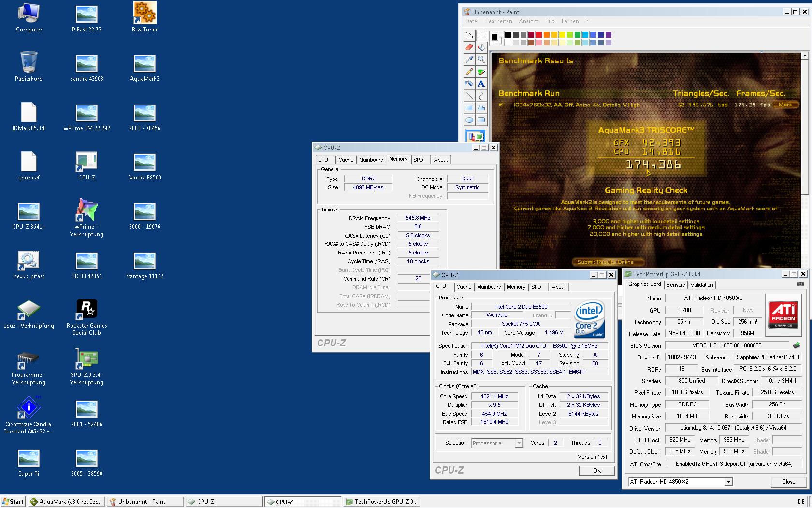Screen dimensions: 812x508
Task: Select the Airbrush spray tool
Action: [469, 84]
